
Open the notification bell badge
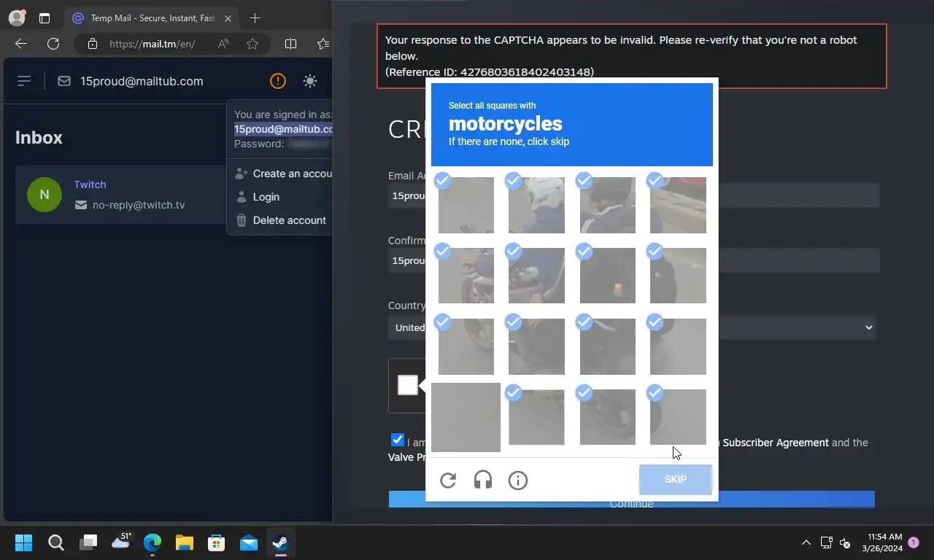coord(914,542)
